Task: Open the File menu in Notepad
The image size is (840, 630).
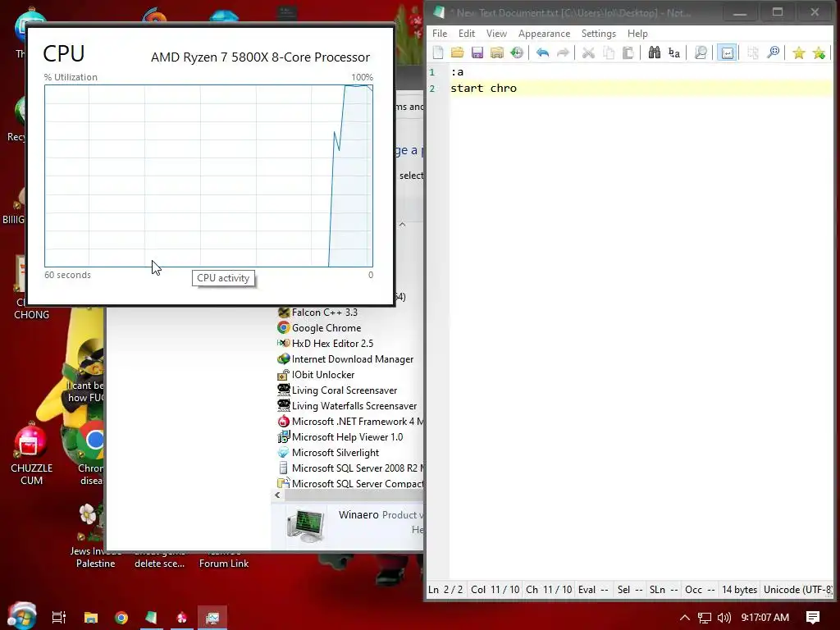Action: click(x=440, y=33)
